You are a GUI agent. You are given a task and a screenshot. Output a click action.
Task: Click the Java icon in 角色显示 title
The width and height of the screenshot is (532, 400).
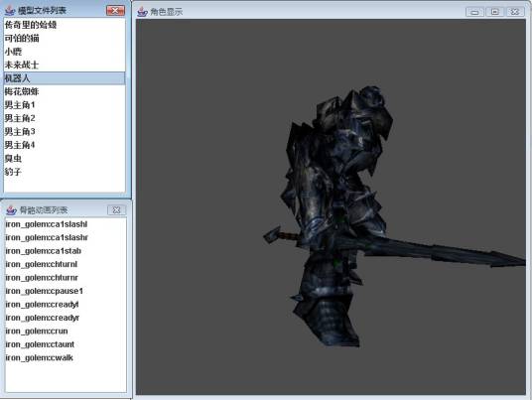point(142,12)
